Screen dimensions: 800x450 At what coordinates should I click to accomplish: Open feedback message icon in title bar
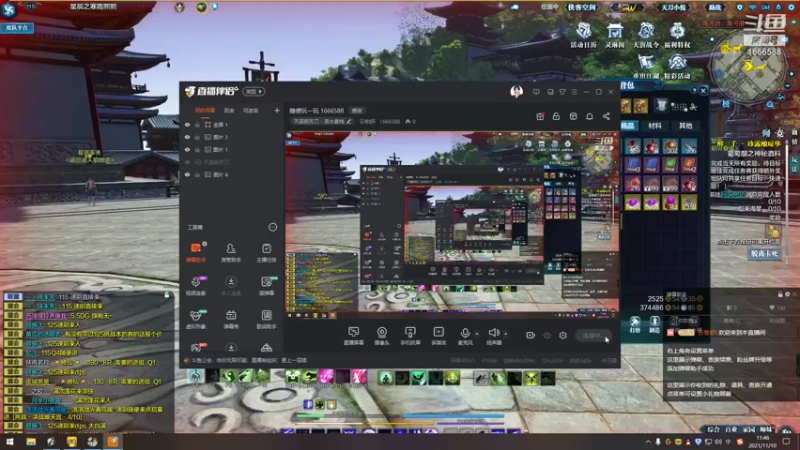[536, 92]
